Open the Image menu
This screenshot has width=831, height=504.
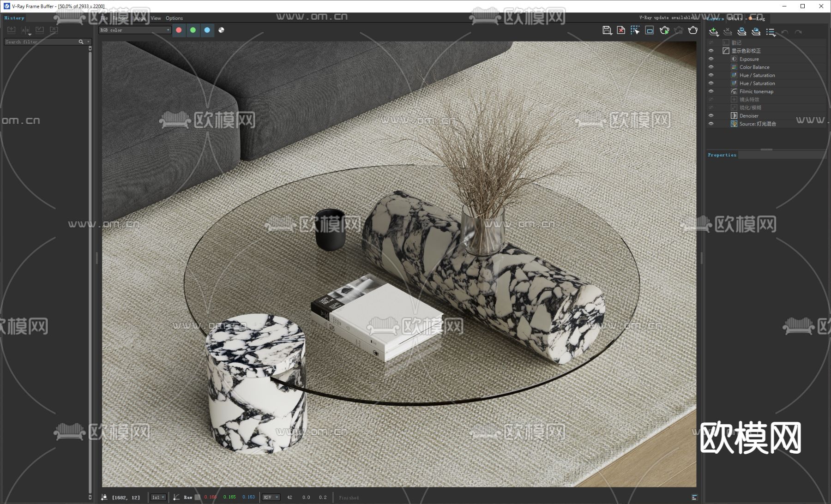pyautogui.click(x=139, y=18)
